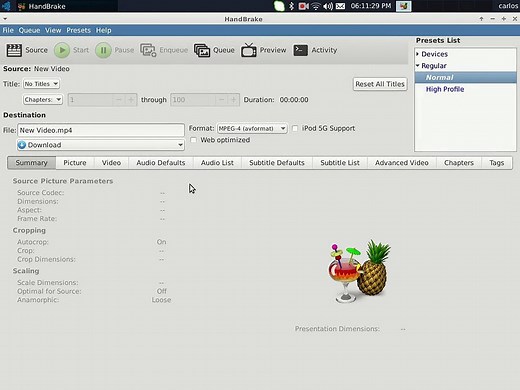Open the Title dropdown showing No Titles

41,84
